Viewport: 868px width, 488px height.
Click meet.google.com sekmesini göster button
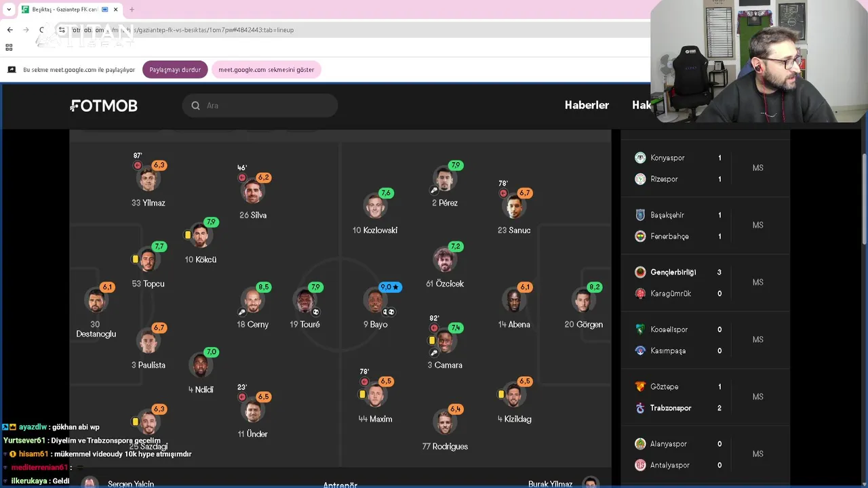[x=266, y=70]
